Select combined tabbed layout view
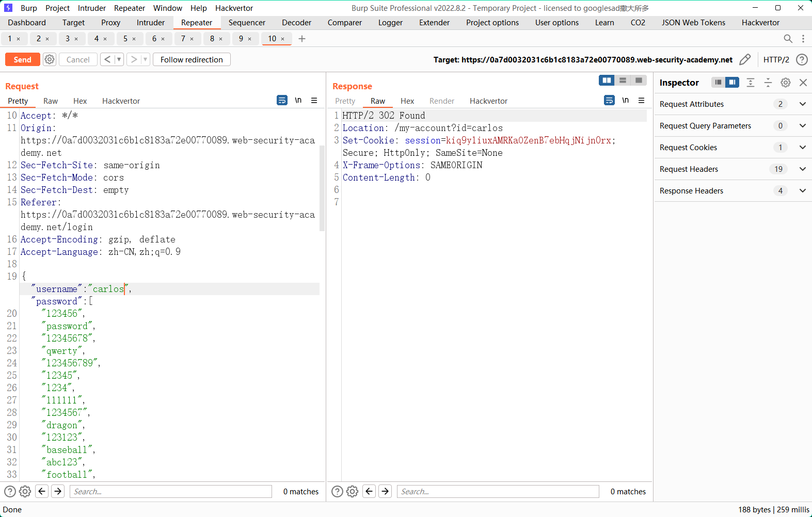Image resolution: width=812 pixels, height=517 pixels. 639,80
